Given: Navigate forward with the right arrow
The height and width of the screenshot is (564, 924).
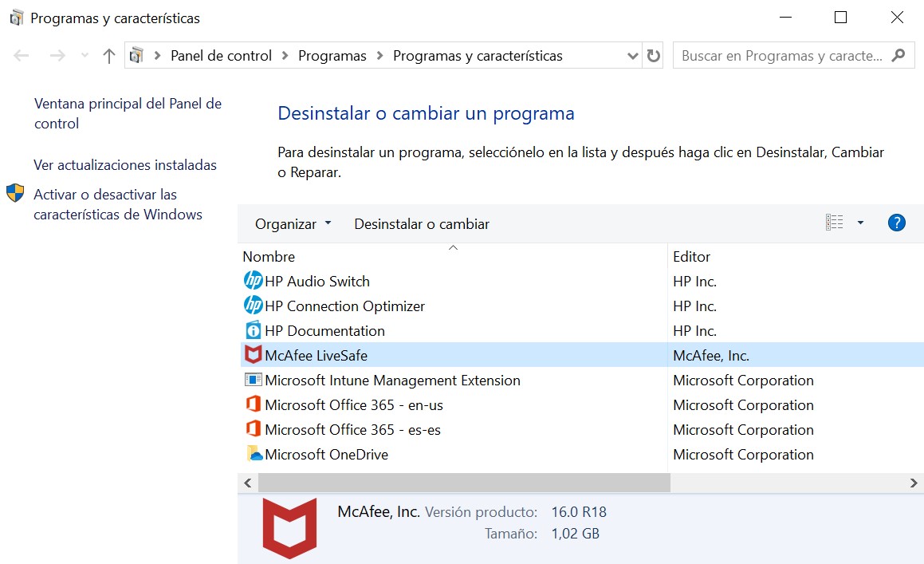Looking at the screenshot, I should click(x=57, y=56).
